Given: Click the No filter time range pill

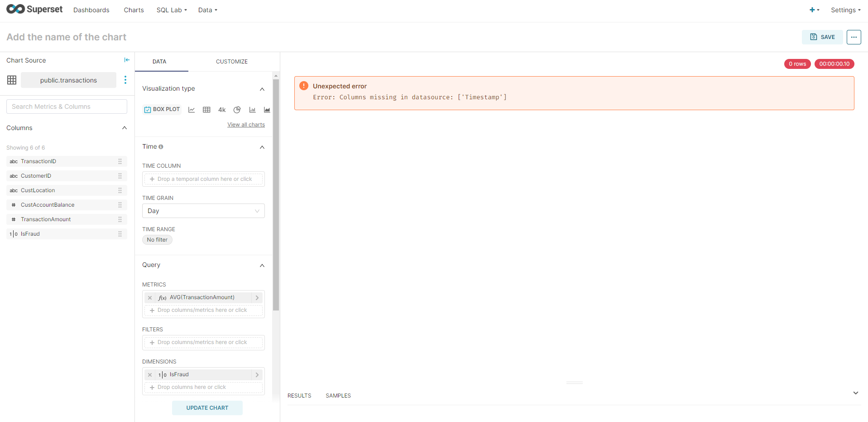Looking at the screenshot, I should tap(157, 239).
